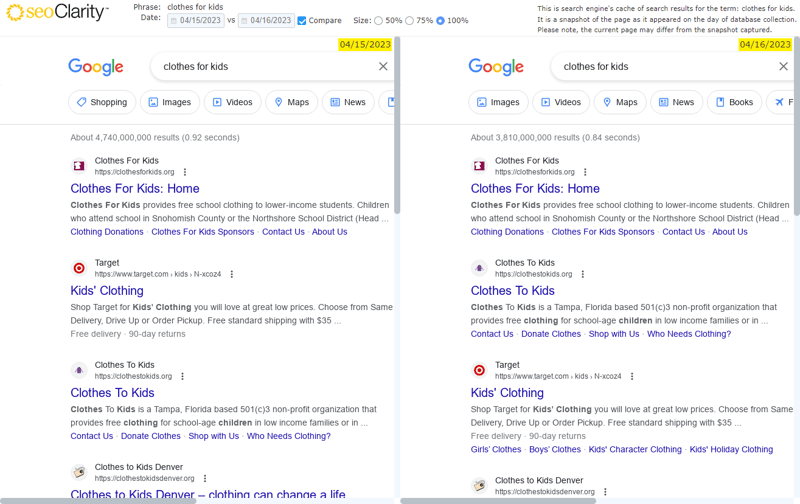Viewport: 800px width, 504px height.
Task: Open Videos tab in left panel
Action: coord(233,102)
